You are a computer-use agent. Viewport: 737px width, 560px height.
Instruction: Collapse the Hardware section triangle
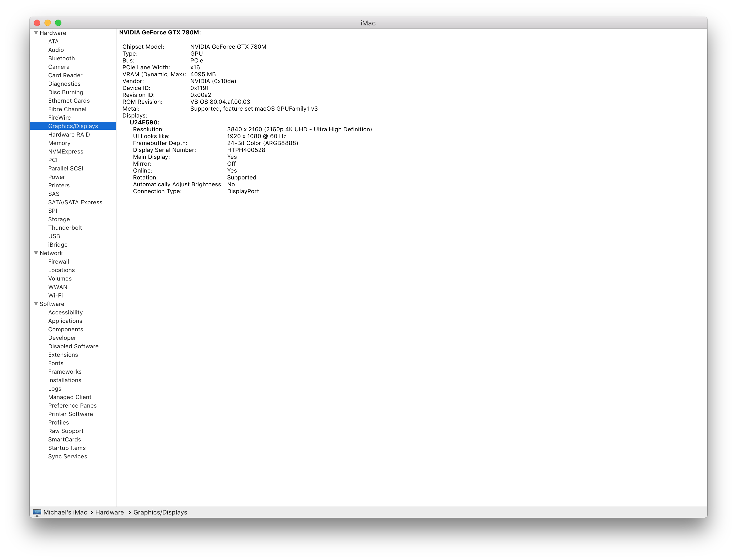click(36, 33)
